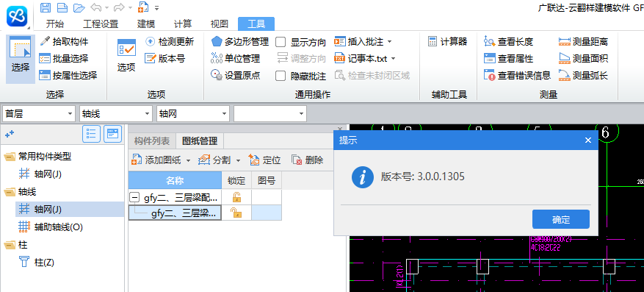Open the 计算器 calculator
Image resolution: width=644 pixels, height=292 pixels.
coord(447,41)
